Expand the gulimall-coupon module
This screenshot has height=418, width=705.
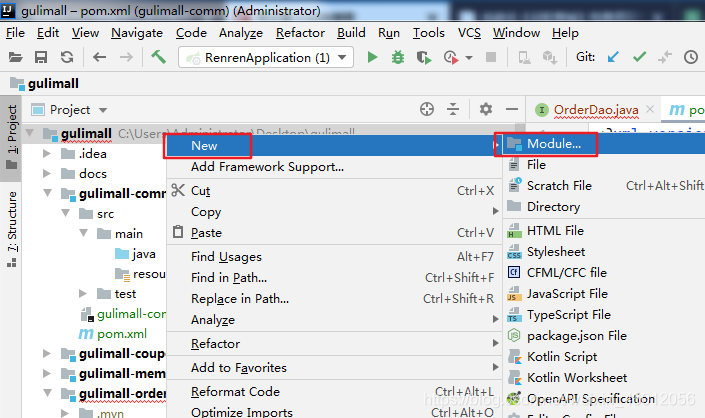(x=46, y=354)
